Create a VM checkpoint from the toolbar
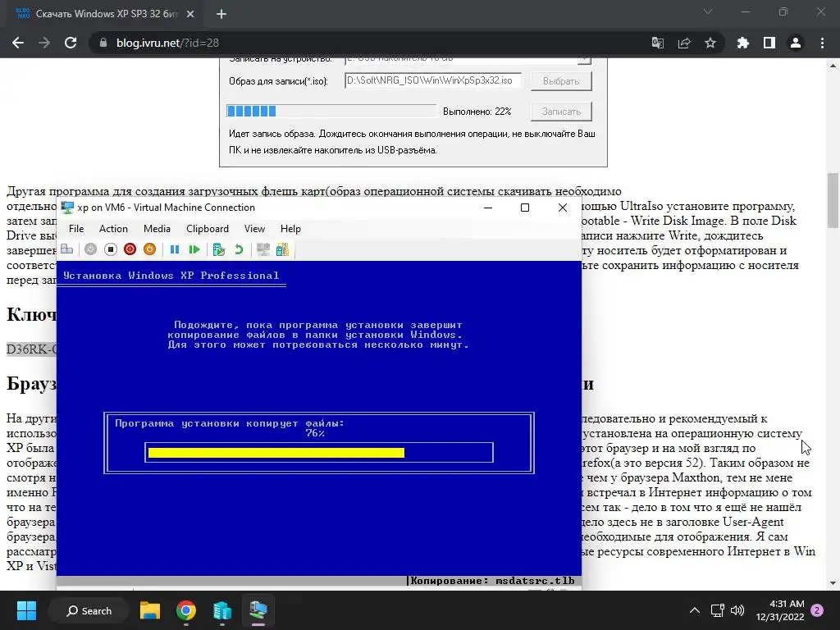Viewport: 840px width, 630px height. click(218, 249)
